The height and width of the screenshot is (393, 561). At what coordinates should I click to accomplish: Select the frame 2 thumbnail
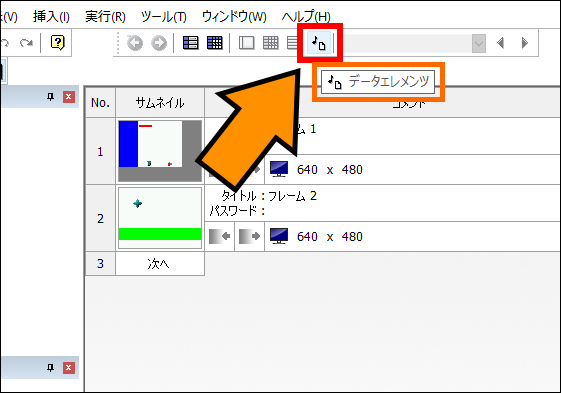160,218
